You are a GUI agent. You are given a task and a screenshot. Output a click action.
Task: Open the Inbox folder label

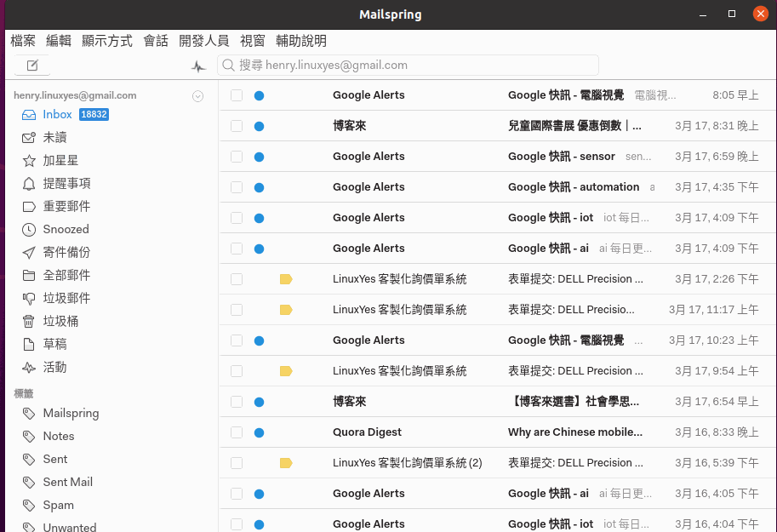click(x=58, y=115)
